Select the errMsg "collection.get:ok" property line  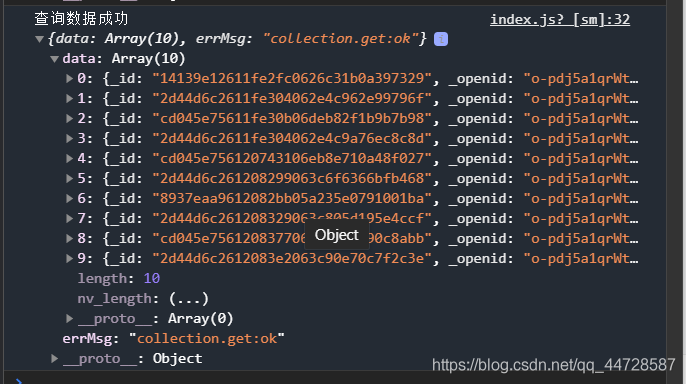point(174,339)
